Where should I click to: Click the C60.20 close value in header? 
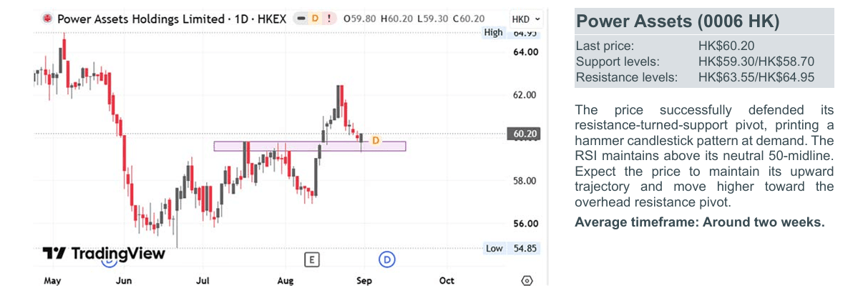469,19
